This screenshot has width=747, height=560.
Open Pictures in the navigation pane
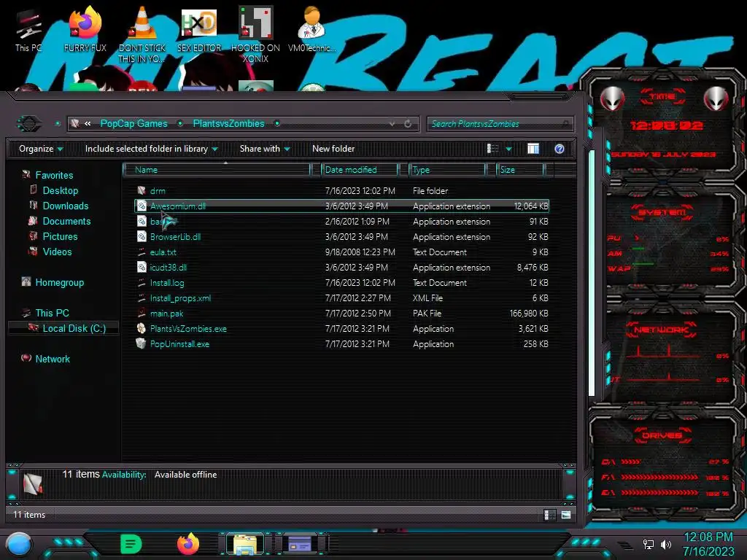pos(60,236)
